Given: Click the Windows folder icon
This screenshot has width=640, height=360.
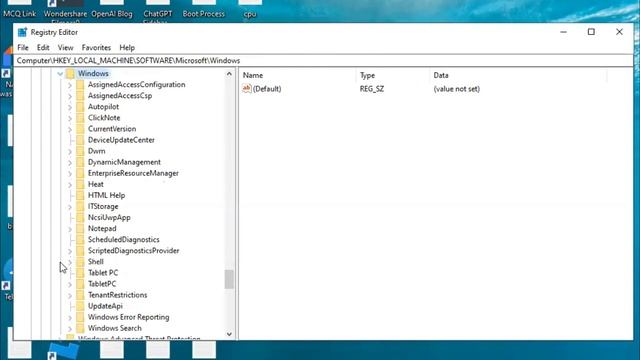Looking at the screenshot, I should coord(71,73).
